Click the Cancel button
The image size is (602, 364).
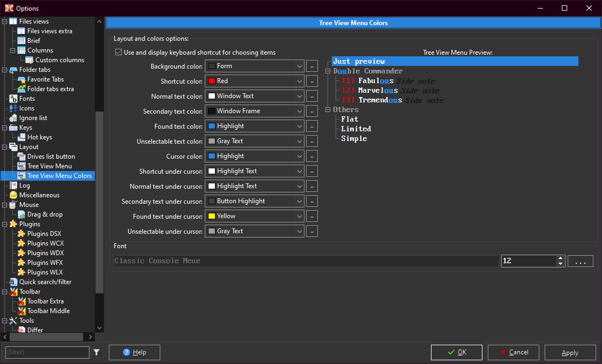point(513,352)
